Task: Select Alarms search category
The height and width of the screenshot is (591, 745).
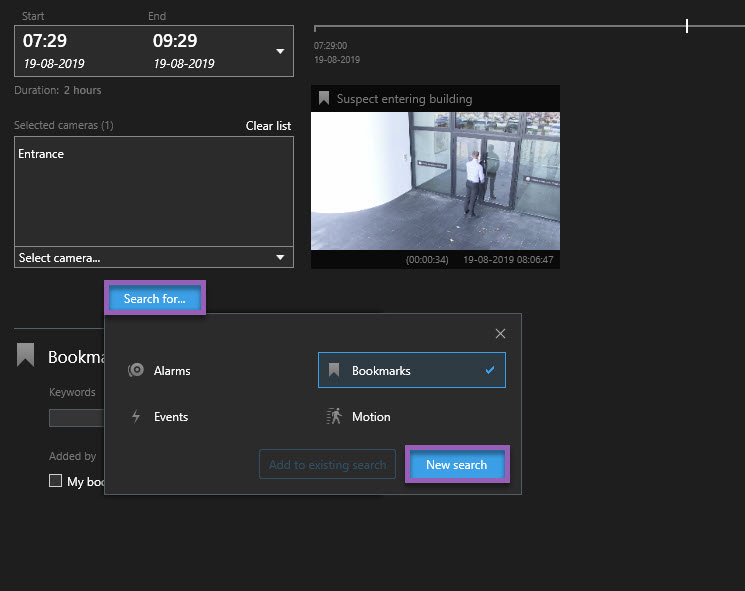Action: tap(171, 370)
